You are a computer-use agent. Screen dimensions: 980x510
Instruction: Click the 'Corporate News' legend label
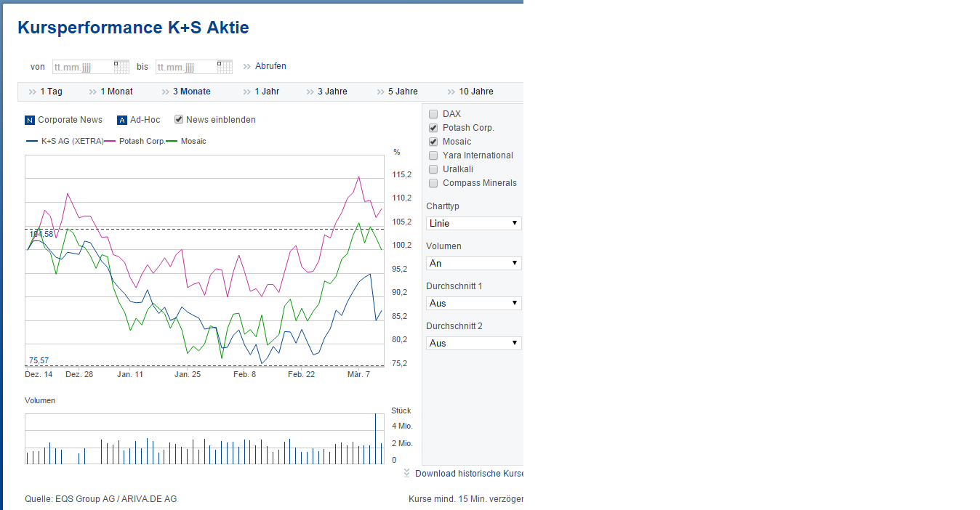71,120
